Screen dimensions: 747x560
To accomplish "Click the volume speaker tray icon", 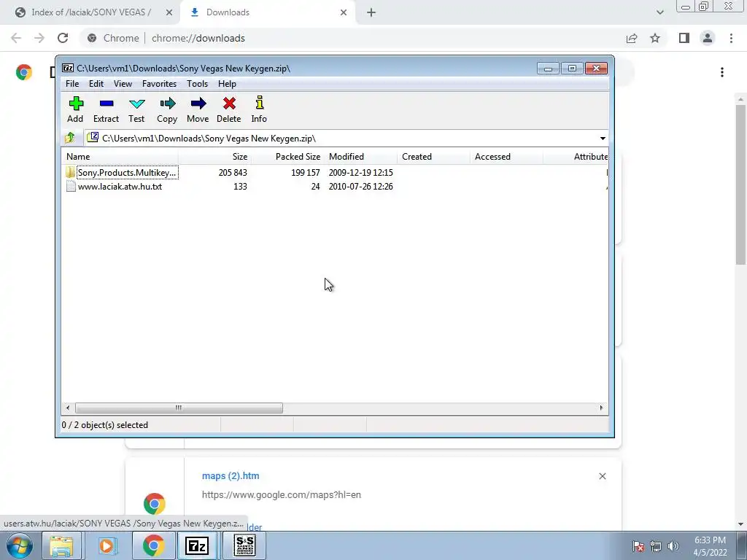I will [x=673, y=546].
